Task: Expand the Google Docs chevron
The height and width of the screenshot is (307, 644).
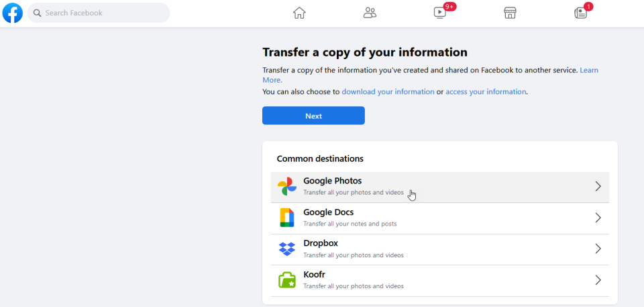Action: point(598,218)
